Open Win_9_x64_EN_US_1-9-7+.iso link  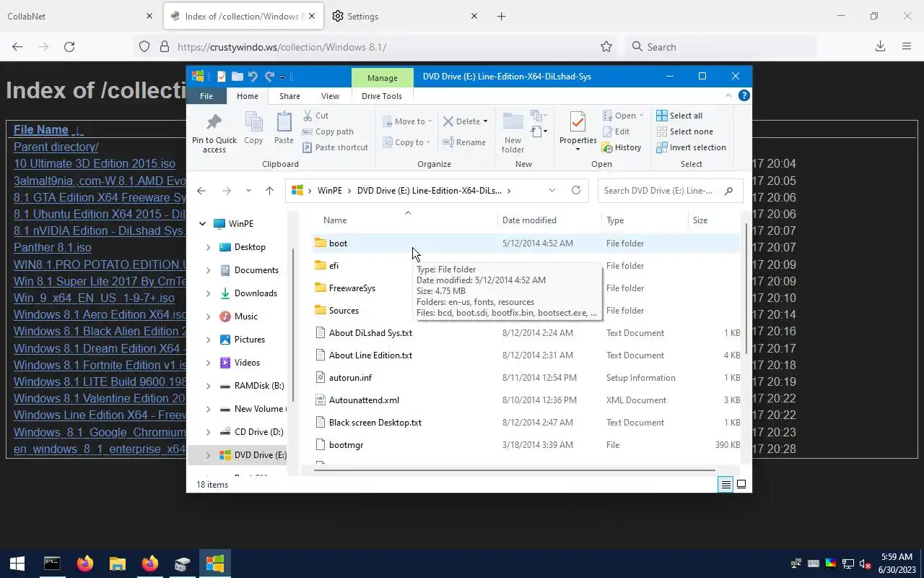(x=94, y=298)
